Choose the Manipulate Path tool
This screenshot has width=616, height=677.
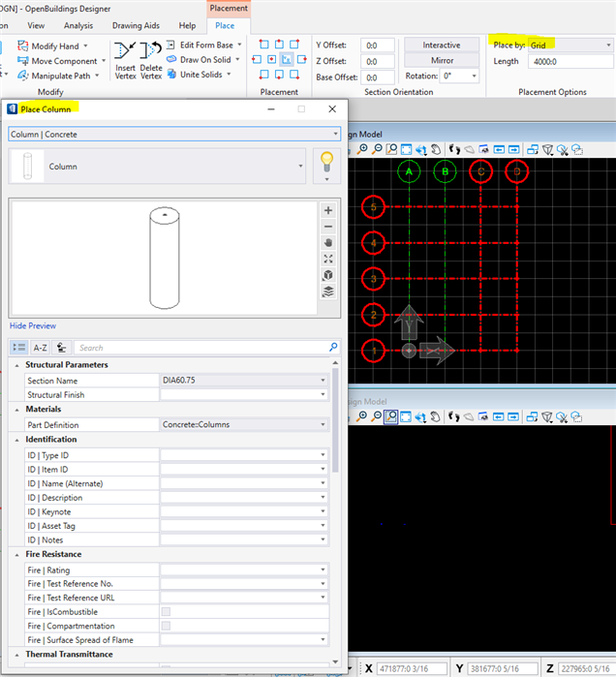click(58, 76)
